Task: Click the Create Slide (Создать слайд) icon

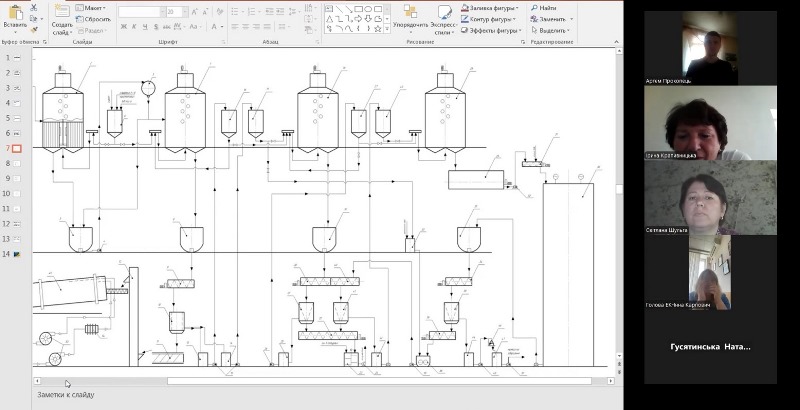Action: point(61,10)
